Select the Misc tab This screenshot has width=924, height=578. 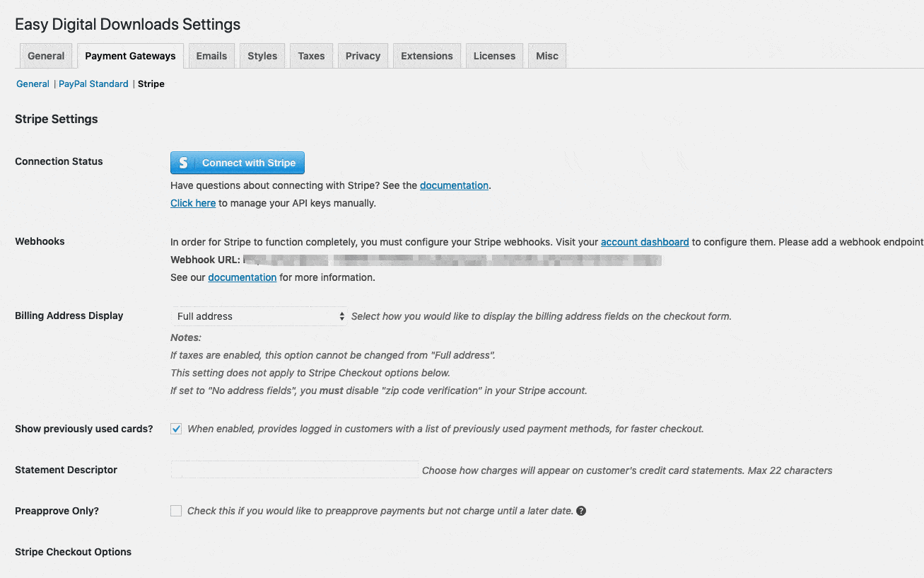click(x=547, y=56)
